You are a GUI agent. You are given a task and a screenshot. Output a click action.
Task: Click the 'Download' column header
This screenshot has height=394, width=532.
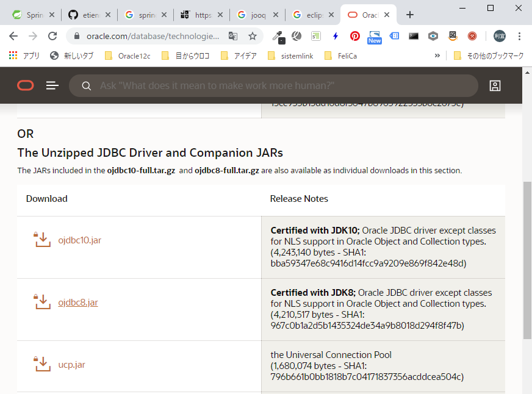point(47,199)
